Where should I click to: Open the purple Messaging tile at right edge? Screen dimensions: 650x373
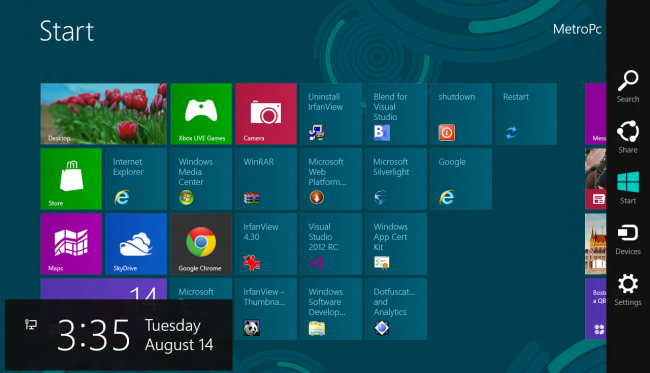[596, 114]
